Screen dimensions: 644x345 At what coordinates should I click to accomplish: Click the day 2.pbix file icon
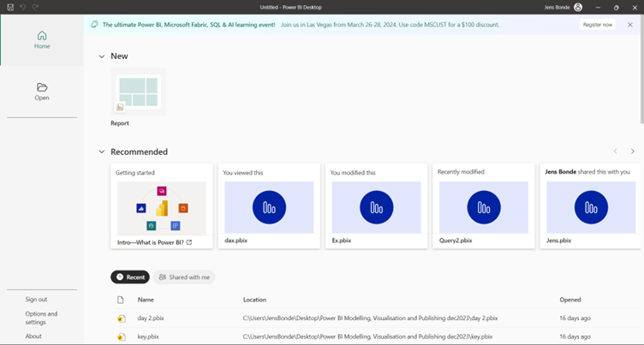pyautogui.click(x=121, y=318)
